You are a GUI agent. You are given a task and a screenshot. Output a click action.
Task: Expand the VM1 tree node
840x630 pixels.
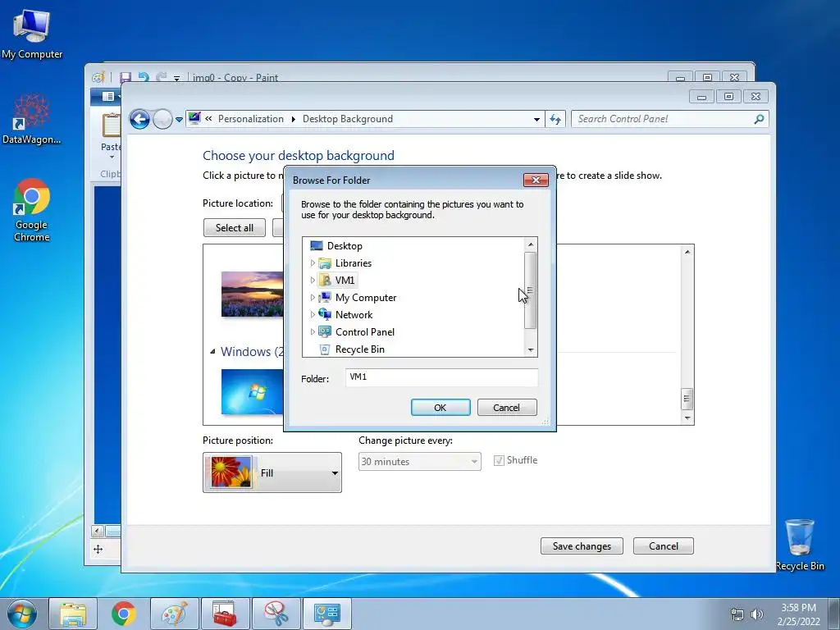(313, 281)
